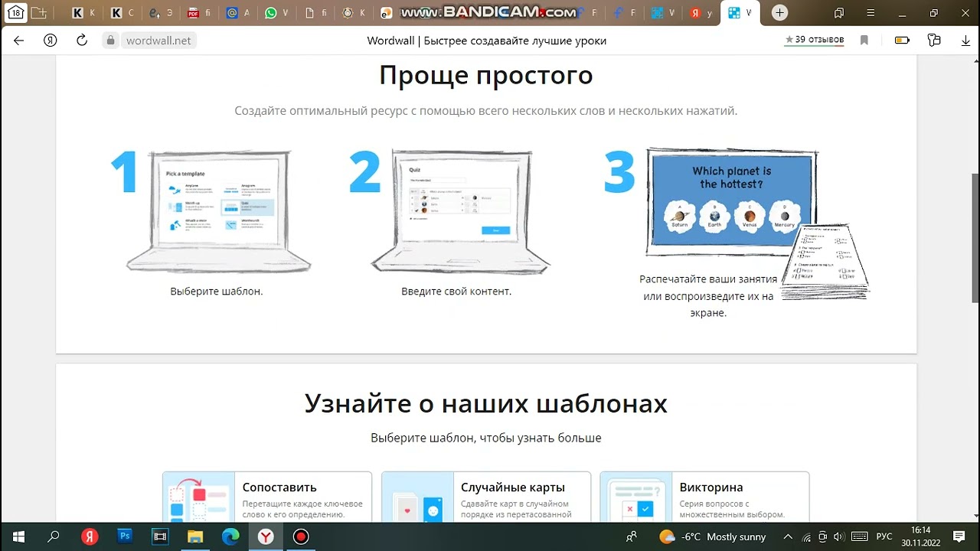This screenshot has width=980, height=551.
Task: Open File Explorer from the taskbar
Action: point(195,536)
